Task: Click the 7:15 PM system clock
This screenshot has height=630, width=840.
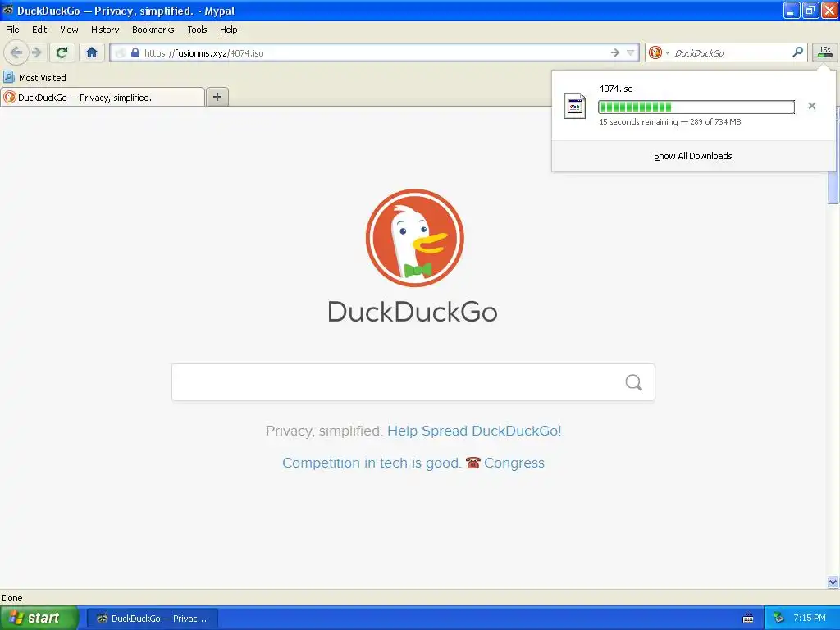Action: tap(810, 618)
